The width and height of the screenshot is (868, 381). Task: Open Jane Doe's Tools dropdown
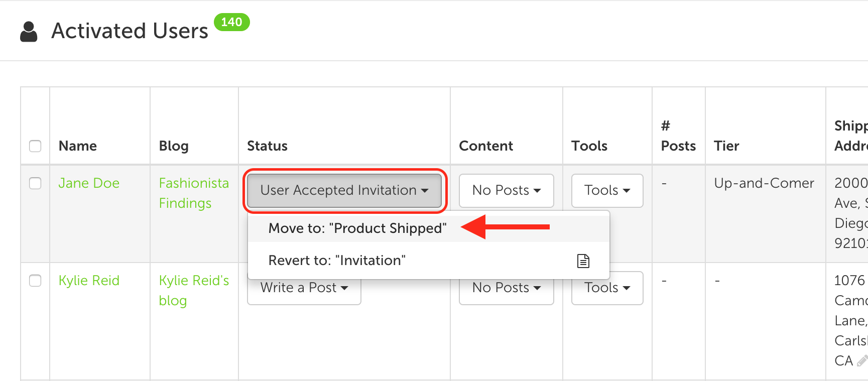coord(607,190)
